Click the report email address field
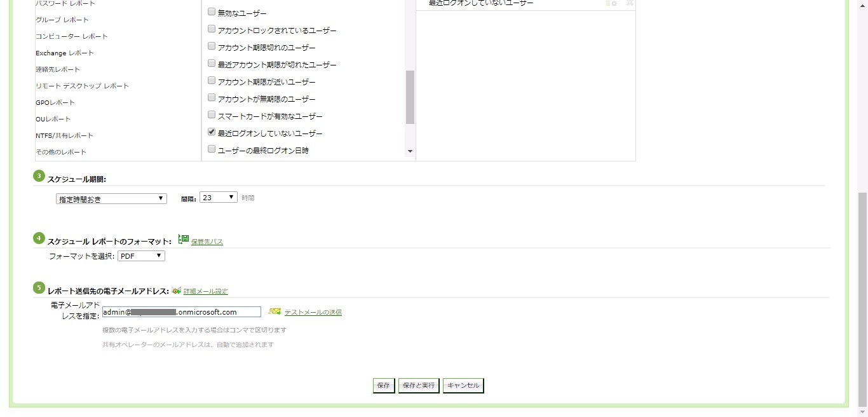The image size is (868, 417). click(181, 312)
